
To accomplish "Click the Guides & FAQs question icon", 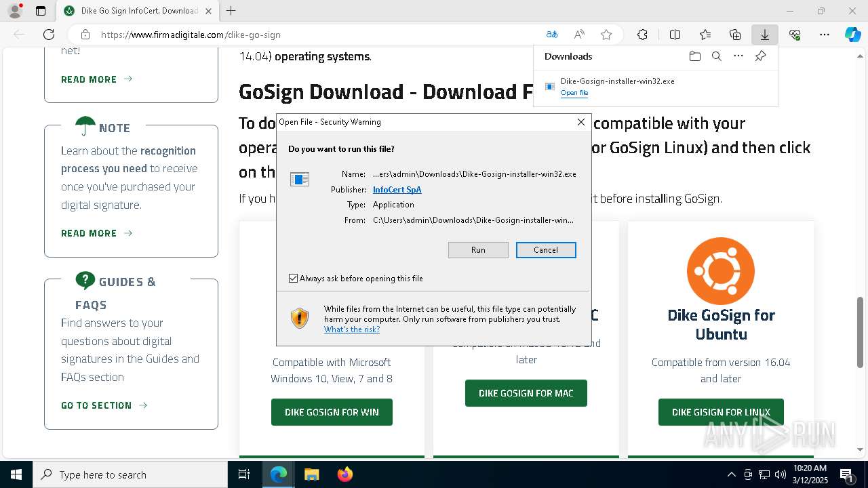I will [x=85, y=280].
